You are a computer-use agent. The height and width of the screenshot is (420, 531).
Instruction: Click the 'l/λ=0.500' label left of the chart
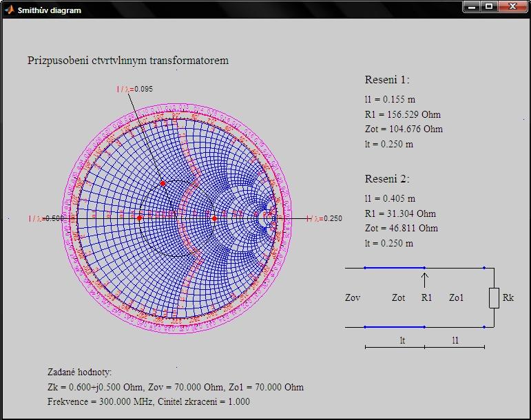pos(45,219)
